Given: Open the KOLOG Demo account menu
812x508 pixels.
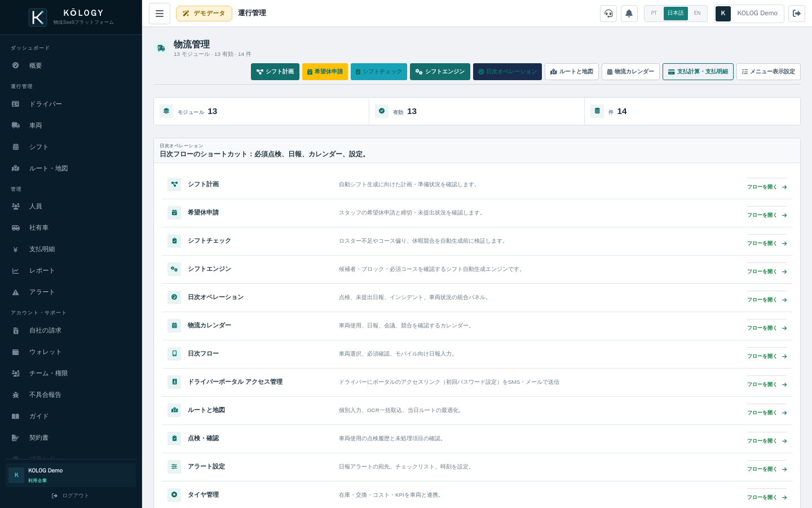Looking at the screenshot, I should pos(749,14).
